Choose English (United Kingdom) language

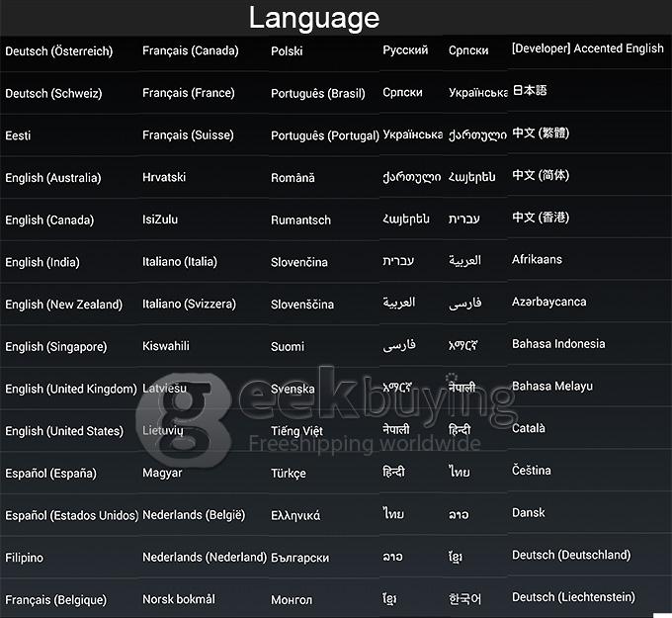click(71, 389)
